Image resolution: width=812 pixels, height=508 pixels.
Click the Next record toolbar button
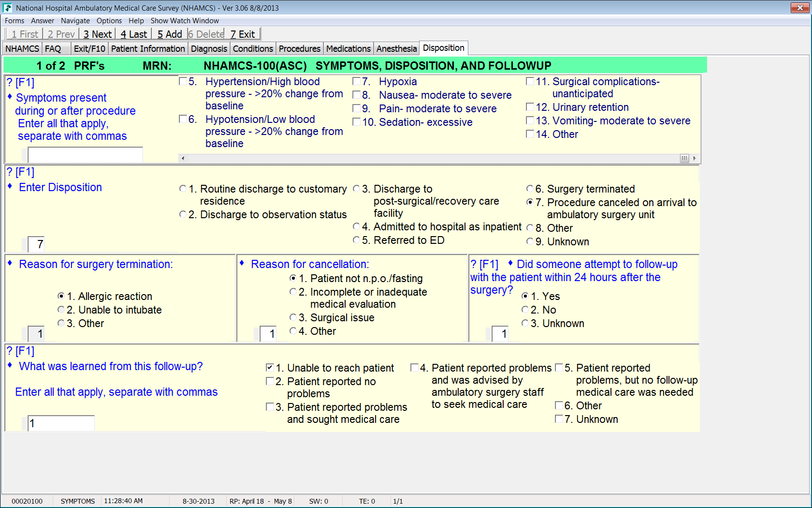coord(97,34)
